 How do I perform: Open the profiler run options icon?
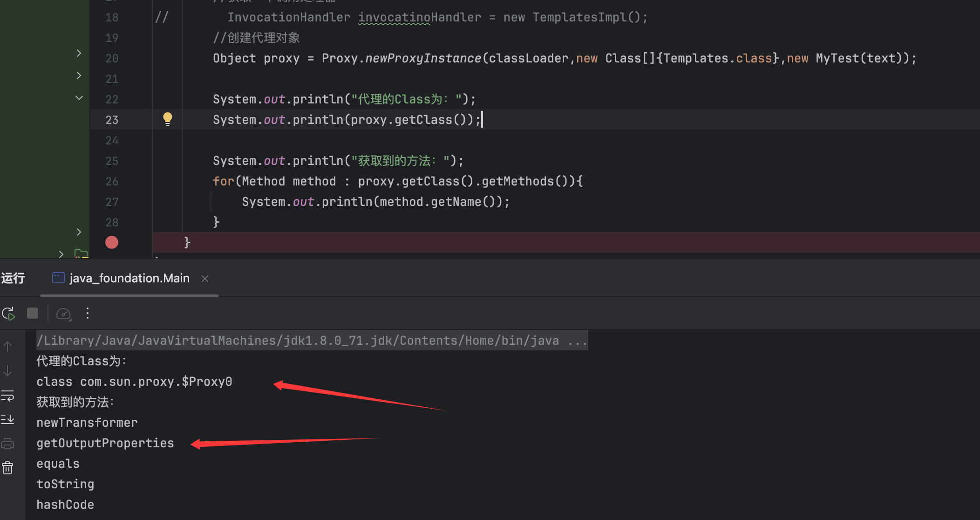point(63,314)
